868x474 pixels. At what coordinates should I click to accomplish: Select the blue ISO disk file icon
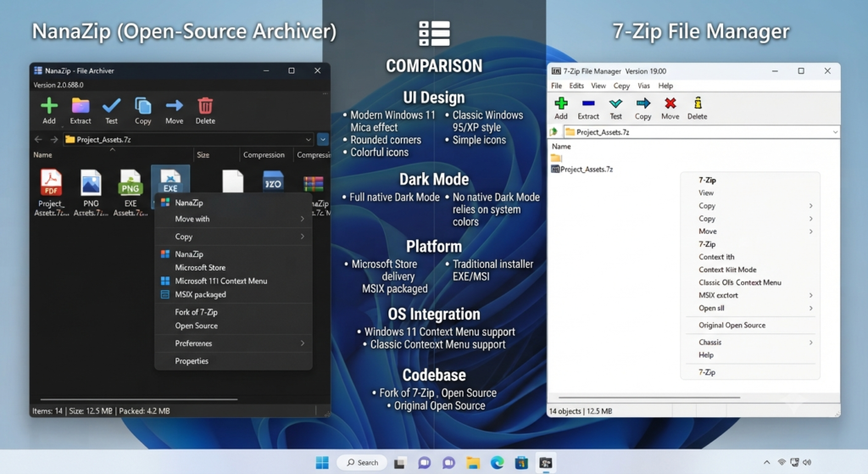tap(273, 181)
